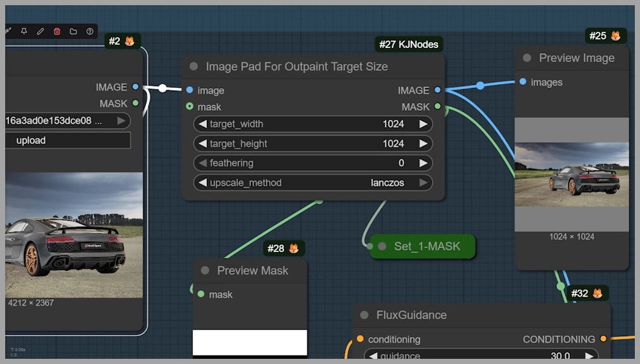The width and height of the screenshot is (640, 364).
Task: Decrease target_height with the left arrow
Action: (202, 144)
